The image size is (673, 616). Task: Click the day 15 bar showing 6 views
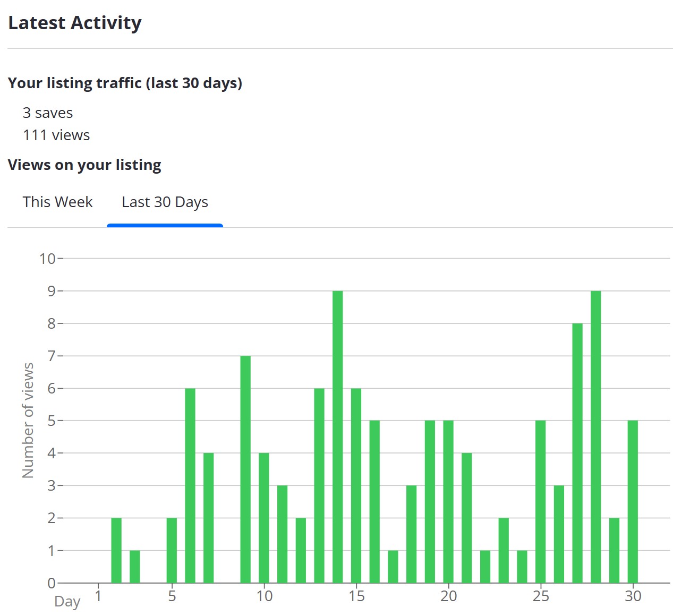(356, 486)
